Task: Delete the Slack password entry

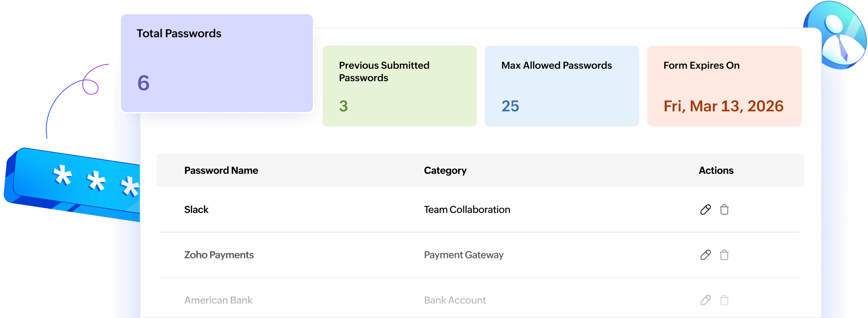Action: click(725, 209)
